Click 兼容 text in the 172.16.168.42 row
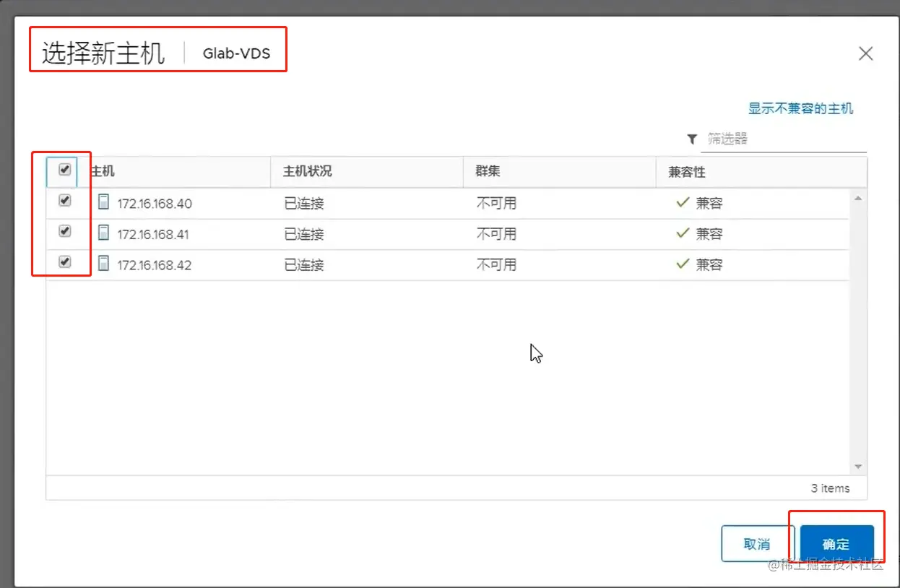 pos(709,265)
